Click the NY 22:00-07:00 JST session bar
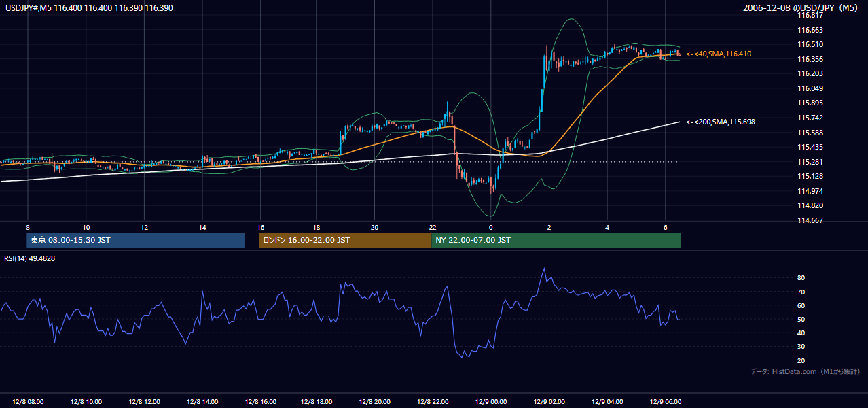Image resolution: width=868 pixels, height=408 pixels. point(556,240)
